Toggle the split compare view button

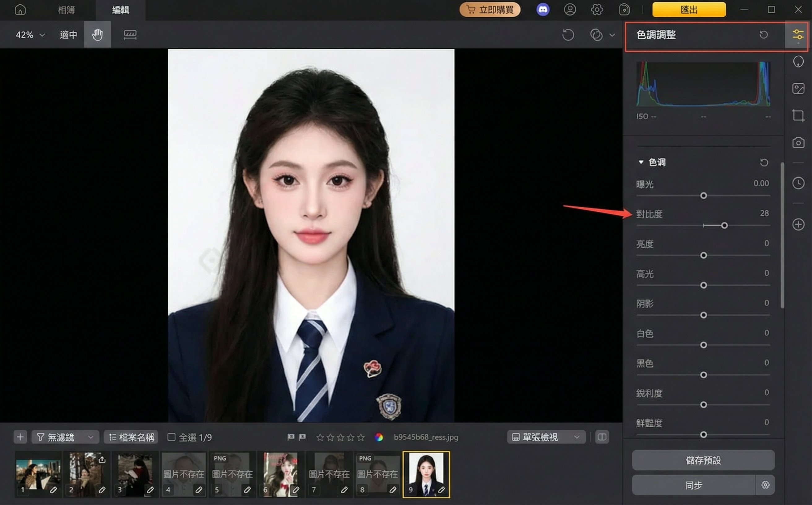coord(602,437)
